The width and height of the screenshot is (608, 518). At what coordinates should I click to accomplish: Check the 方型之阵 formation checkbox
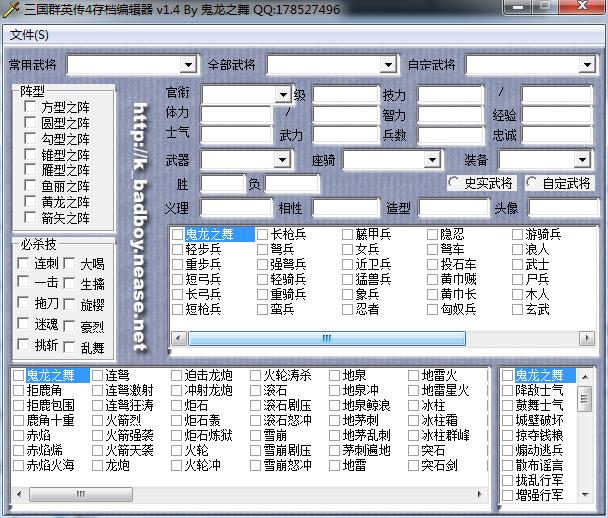pyautogui.click(x=30, y=106)
